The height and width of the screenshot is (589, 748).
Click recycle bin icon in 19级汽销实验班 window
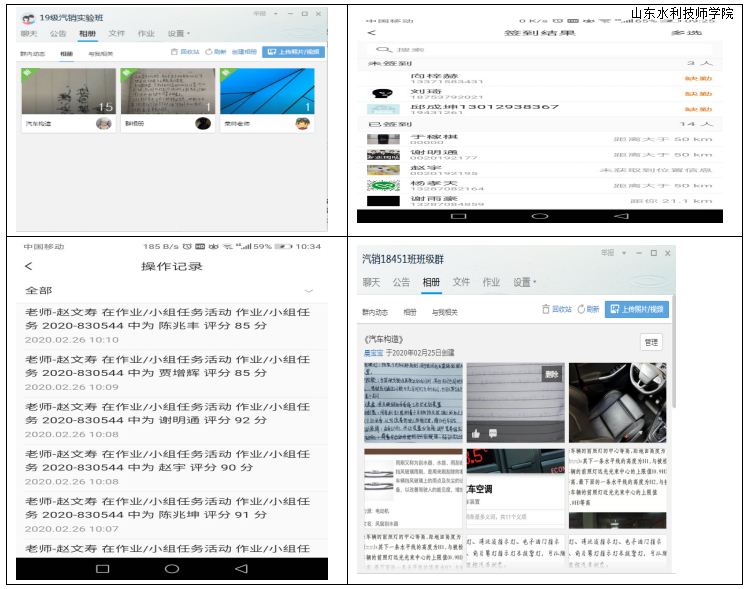[x=174, y=52]
